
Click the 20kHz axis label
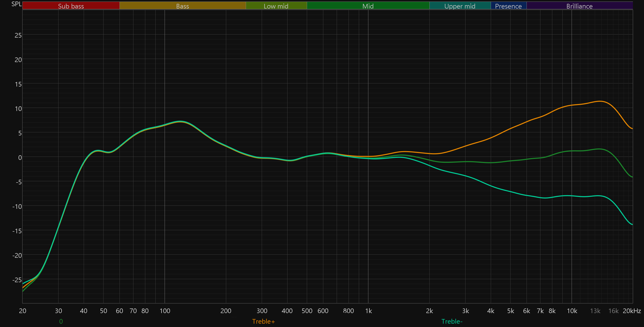pos(632,311)
